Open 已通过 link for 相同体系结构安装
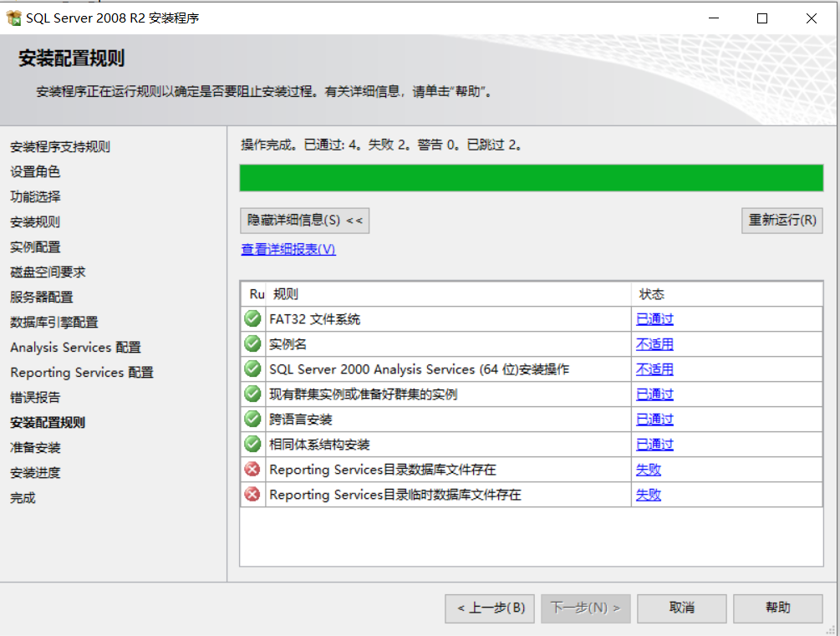This screenshot has width=840, height=636. click(x=654, y=444)
